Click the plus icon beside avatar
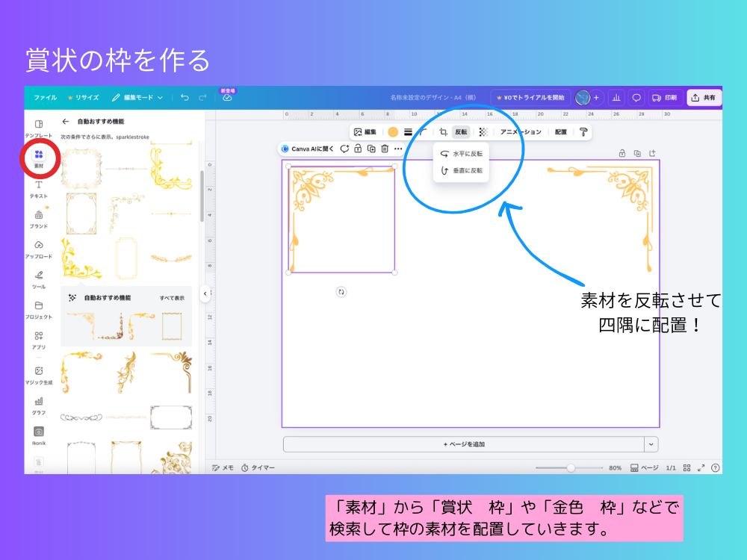The width and height of the screenshot is (747, 560). click(x=596, y=98)
